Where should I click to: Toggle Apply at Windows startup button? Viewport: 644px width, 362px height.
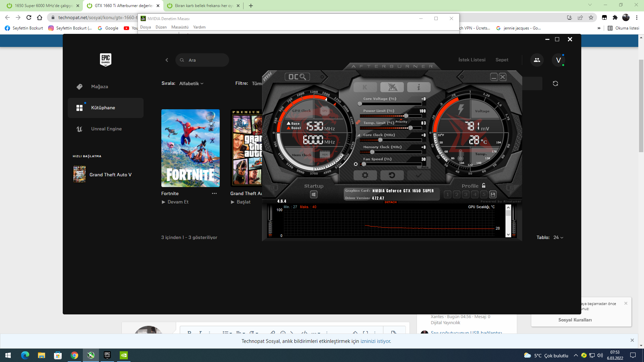pos(314,194)
